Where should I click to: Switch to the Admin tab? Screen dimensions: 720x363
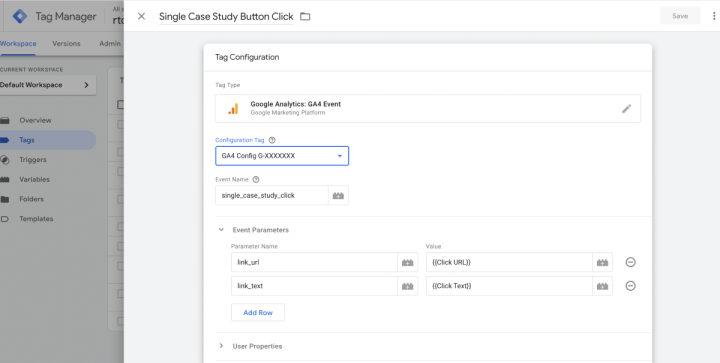[110, 44]
